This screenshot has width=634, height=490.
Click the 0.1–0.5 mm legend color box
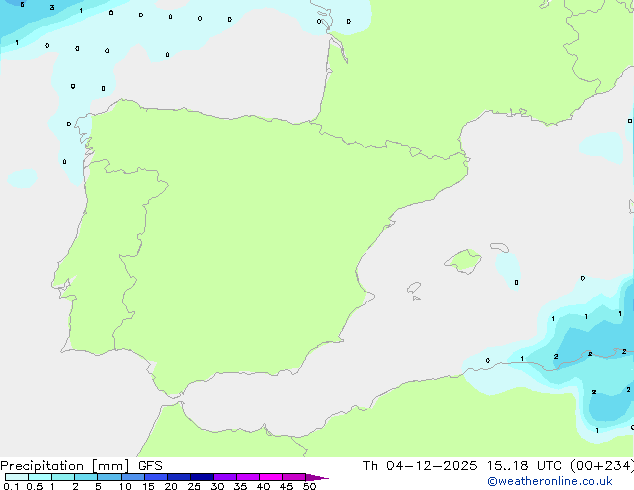click(17, 477)
